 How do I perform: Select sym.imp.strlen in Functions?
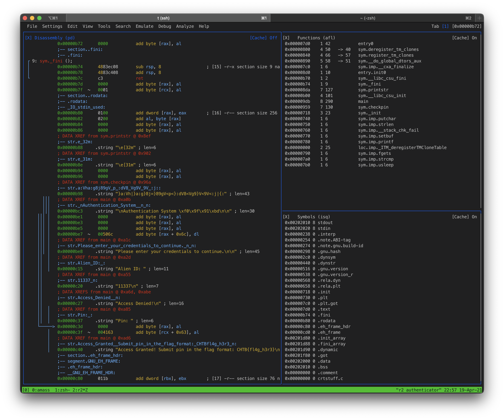(339, 124)
